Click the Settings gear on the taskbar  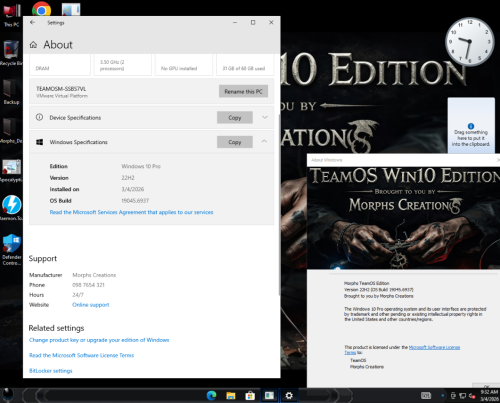(289, 396)
